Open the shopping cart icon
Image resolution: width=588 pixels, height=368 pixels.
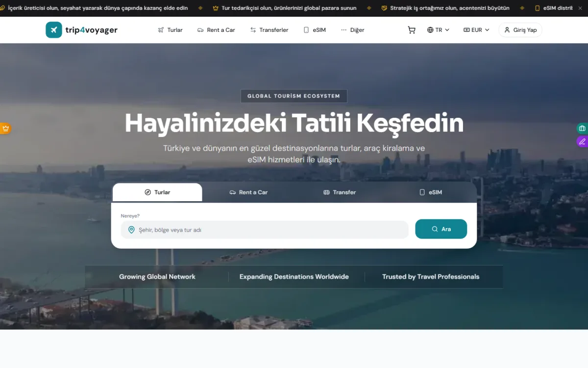[412, 30]
